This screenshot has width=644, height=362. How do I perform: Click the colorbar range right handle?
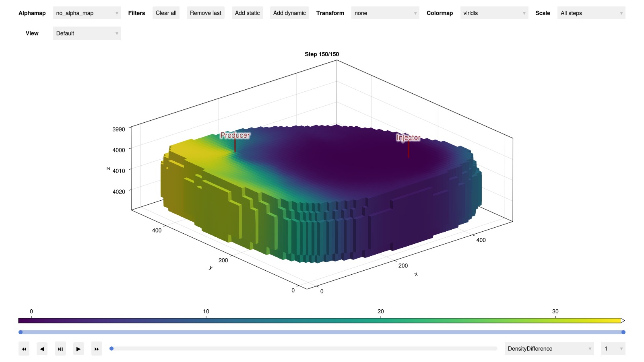click(x=623, y=332)
